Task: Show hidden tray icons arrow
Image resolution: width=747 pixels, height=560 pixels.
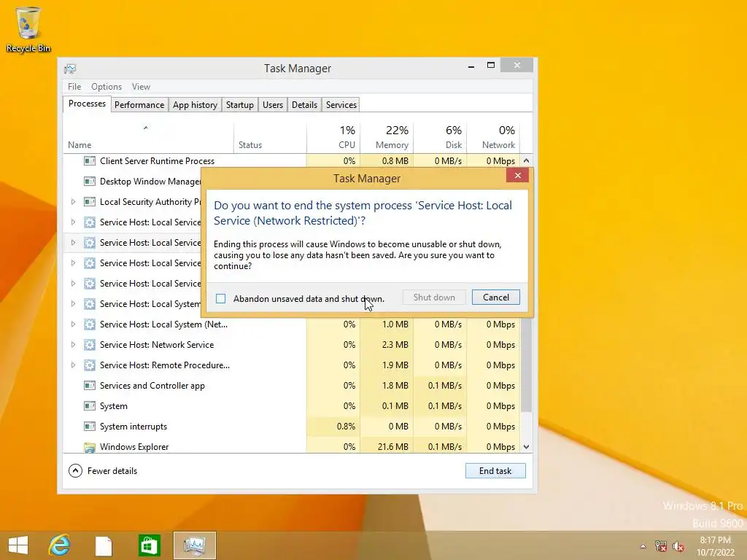Action: point(643,546)
